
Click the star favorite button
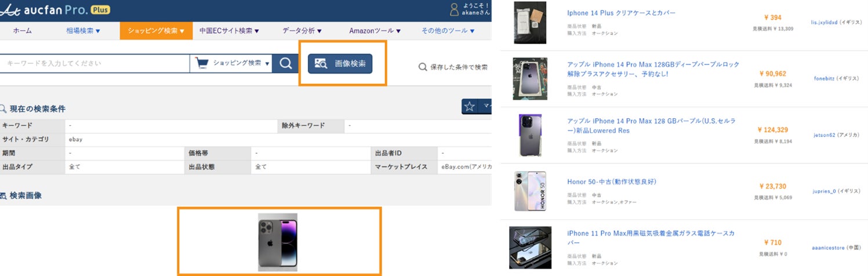[x=469, y=106]
